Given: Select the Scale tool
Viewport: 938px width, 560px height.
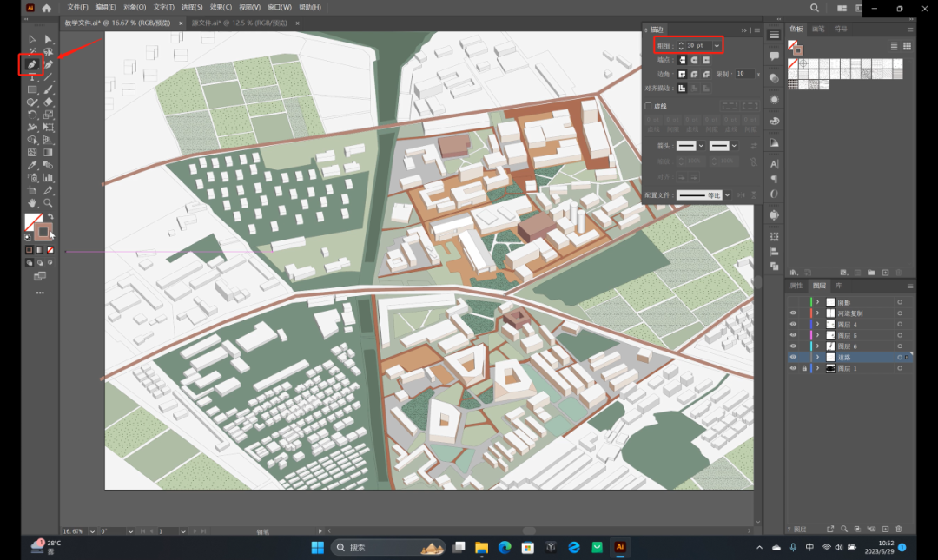Looking at the screenshot, I should tap(48, 115).
